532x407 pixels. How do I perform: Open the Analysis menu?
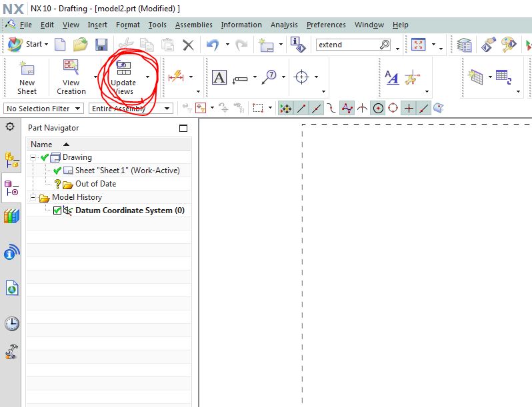[x=284, y=25]
